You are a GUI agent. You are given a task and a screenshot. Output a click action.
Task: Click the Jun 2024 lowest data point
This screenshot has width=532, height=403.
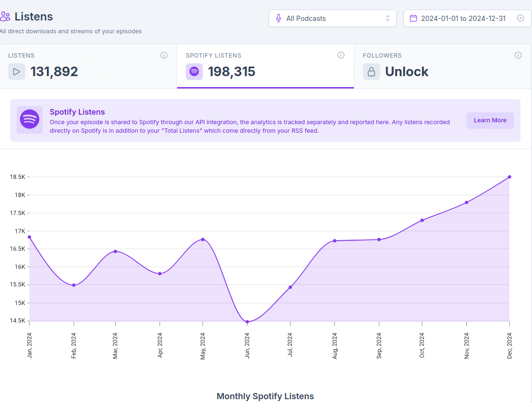[x=247, y=322]
